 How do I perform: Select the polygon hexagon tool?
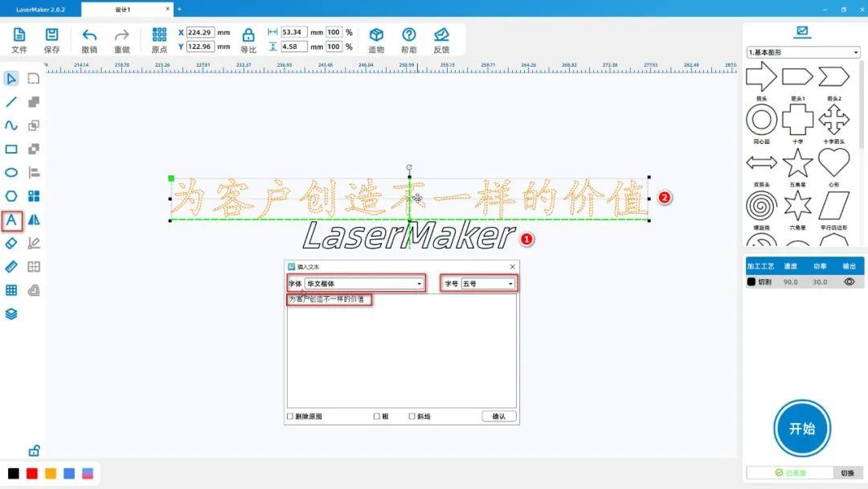pyautogui.click(x=11, y=195)
